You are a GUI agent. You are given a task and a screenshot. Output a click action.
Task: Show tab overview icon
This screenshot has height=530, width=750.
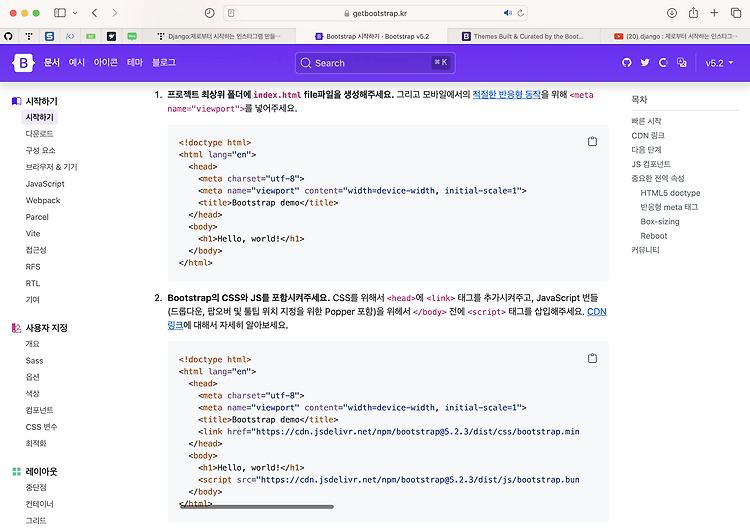click(x=736, y=13)
